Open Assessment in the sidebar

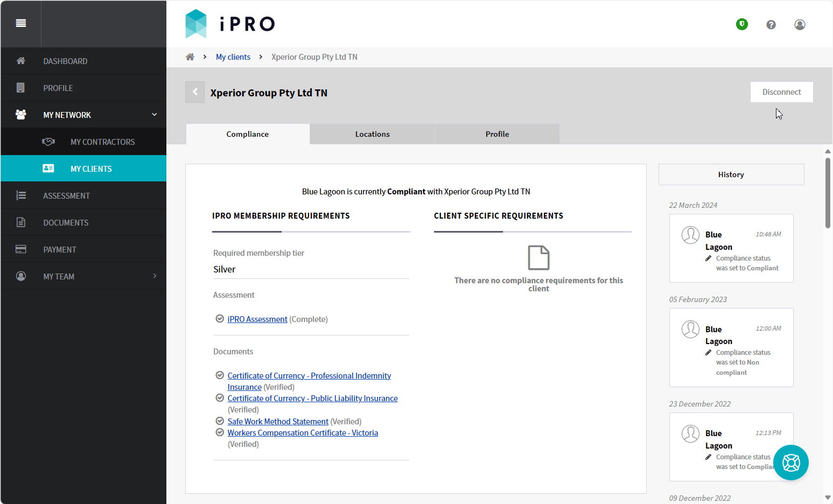pos(83,195)
